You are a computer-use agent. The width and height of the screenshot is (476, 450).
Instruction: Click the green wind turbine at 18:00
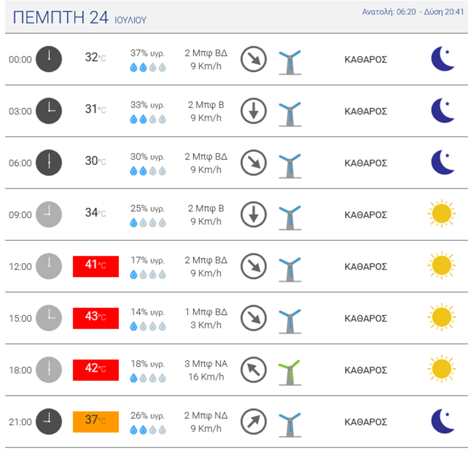[x=290, y=372]
